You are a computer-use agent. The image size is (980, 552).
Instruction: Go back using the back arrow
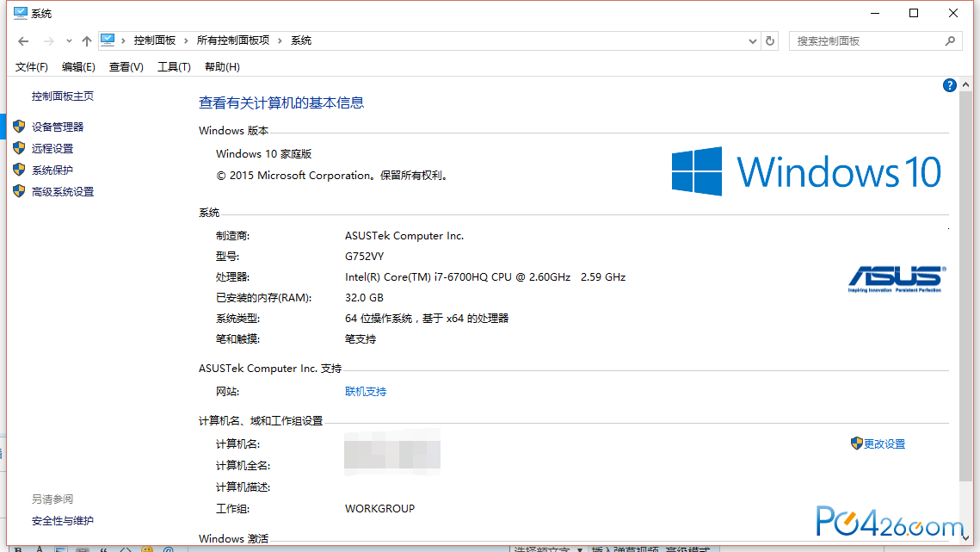pyautogui.click(x=23, y=41)
